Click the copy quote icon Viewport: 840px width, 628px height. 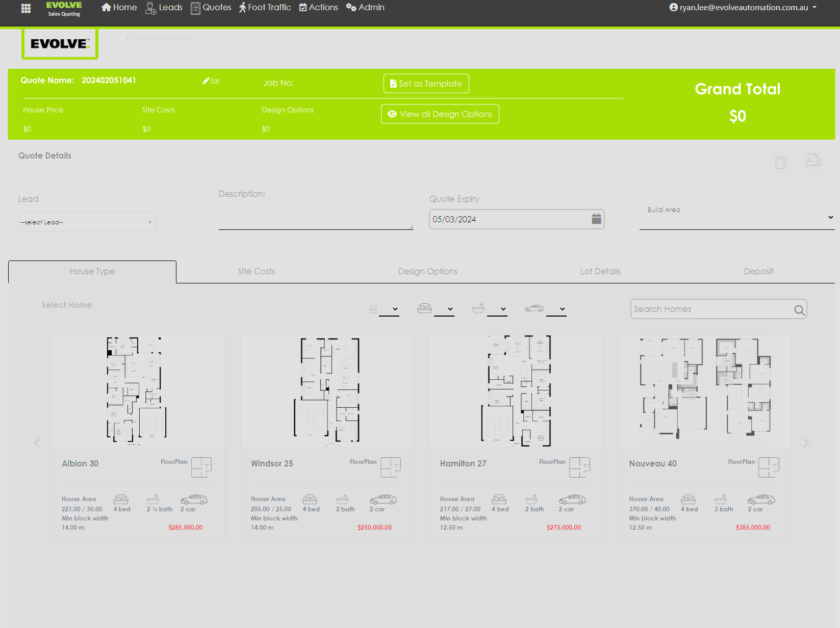tap(780, 162)
